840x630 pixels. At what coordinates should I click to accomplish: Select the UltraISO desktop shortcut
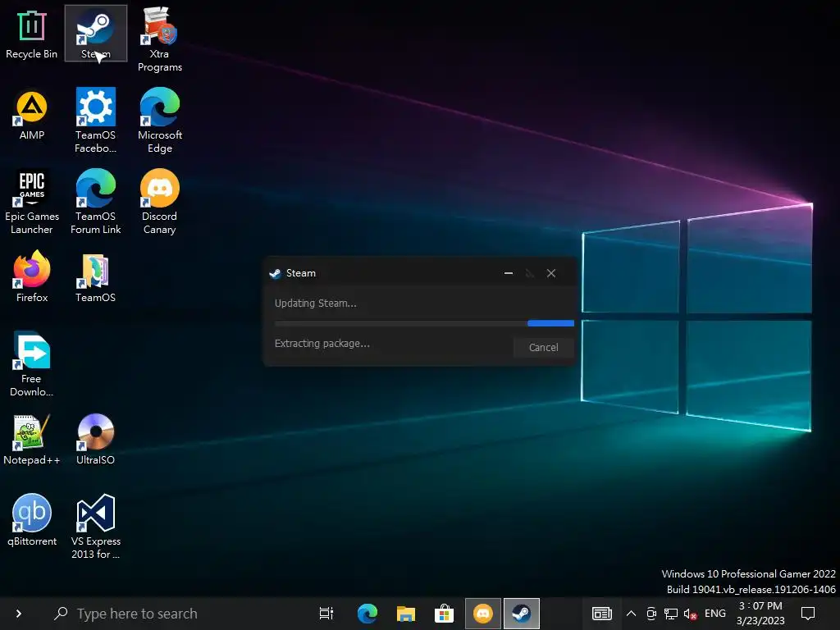[x=95, y=440]
